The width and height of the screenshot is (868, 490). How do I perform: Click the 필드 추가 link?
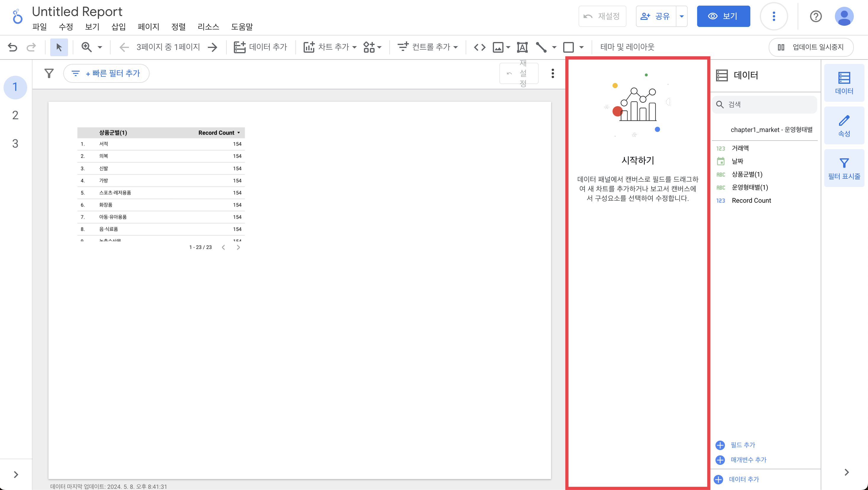742,445
